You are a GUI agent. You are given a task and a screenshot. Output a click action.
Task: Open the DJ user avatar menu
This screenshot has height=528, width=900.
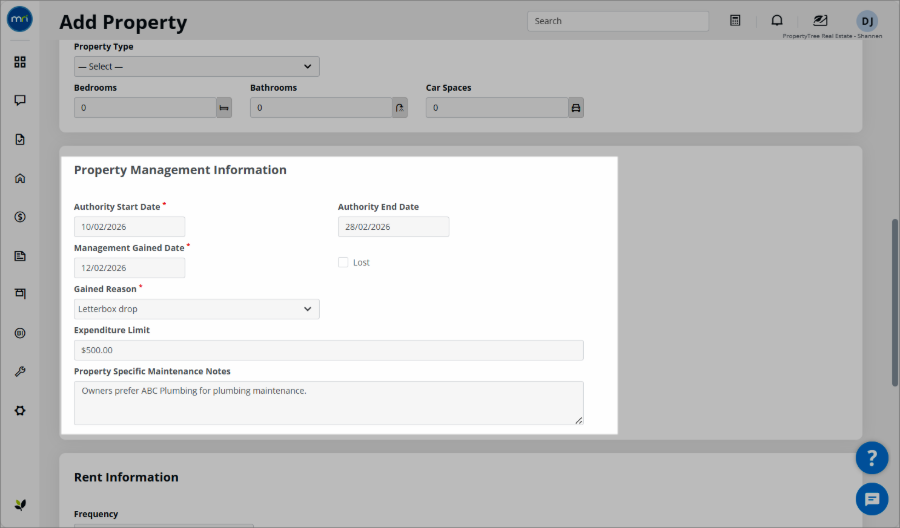click(867, 22)
